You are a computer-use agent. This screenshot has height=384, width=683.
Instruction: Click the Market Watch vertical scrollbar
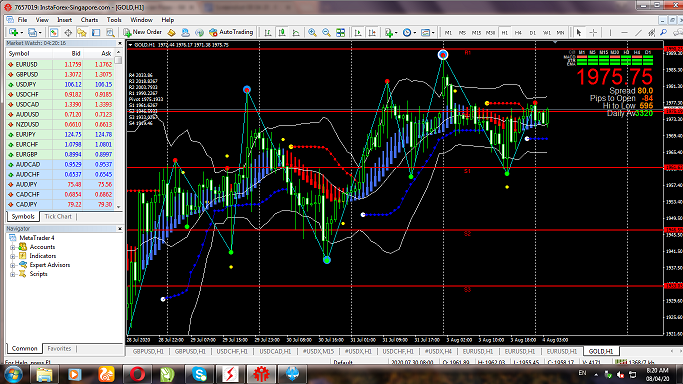coord(118,129)
